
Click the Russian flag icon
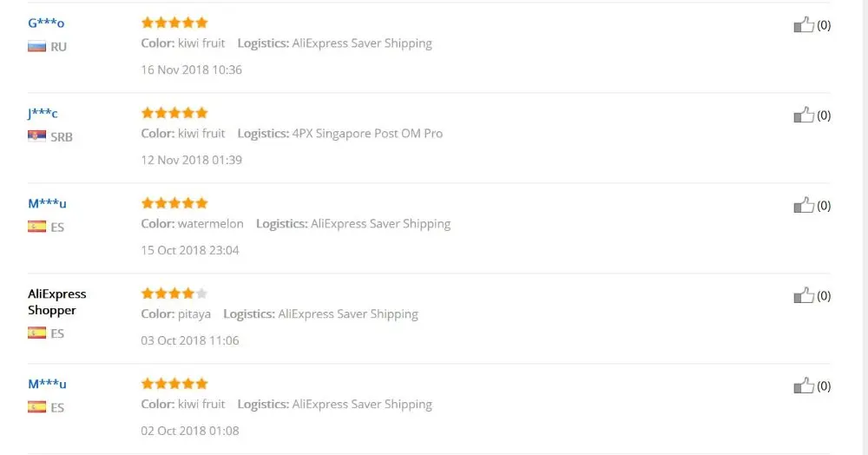coord(37,47)
